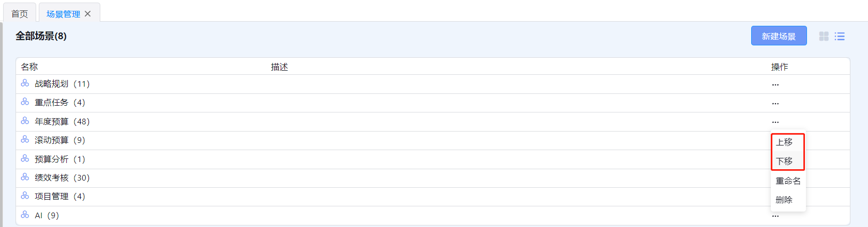Screen dimensions: 868x227
Task: Close the 场景管理 tab
Action: click(88, 14)
